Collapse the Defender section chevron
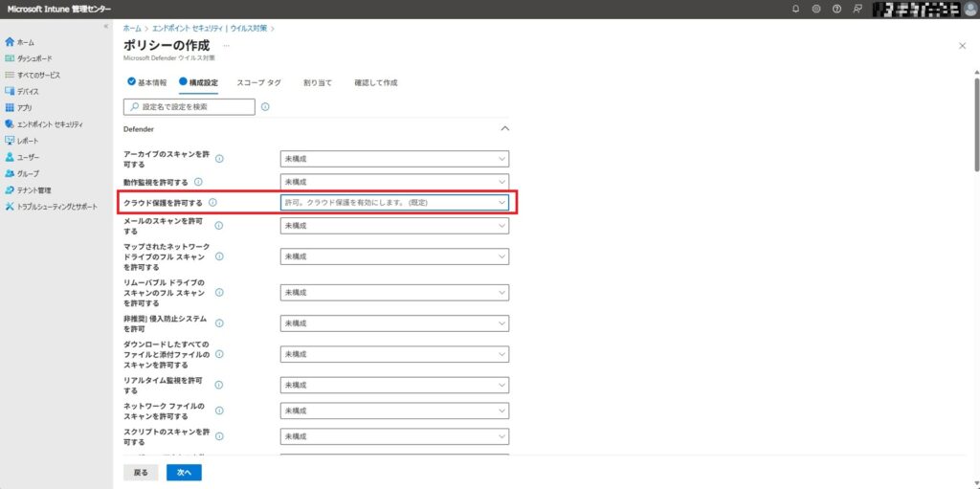 point(505,128)
